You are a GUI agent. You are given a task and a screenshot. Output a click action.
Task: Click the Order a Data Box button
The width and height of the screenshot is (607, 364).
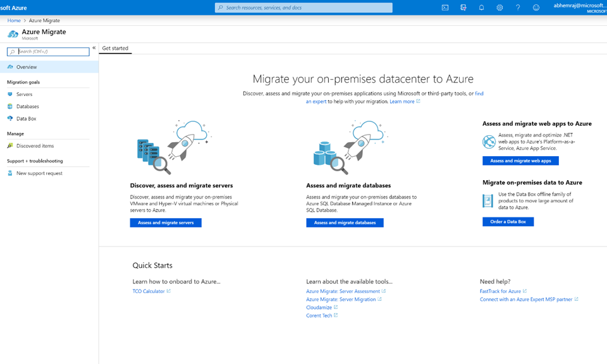pos(508,222)
